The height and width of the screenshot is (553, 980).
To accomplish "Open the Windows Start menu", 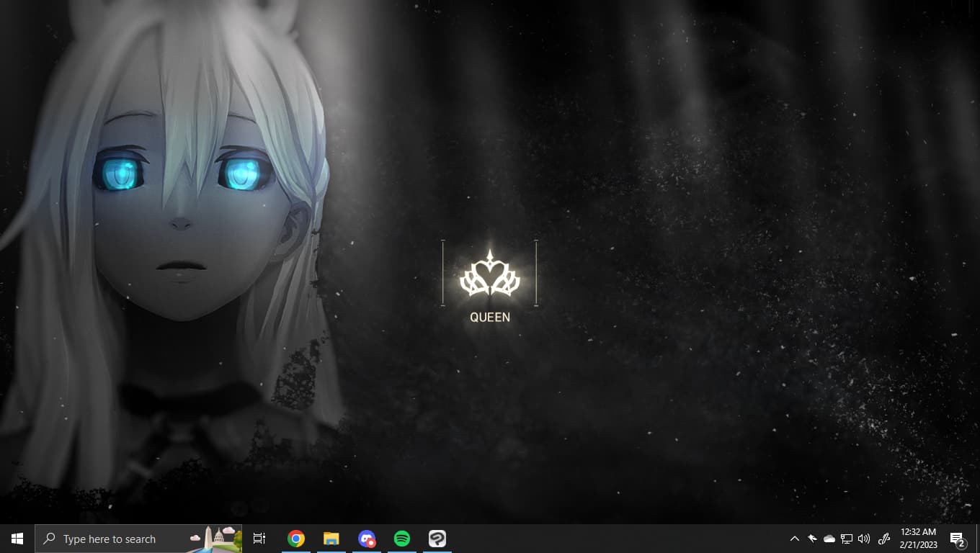I will (17, 539).
